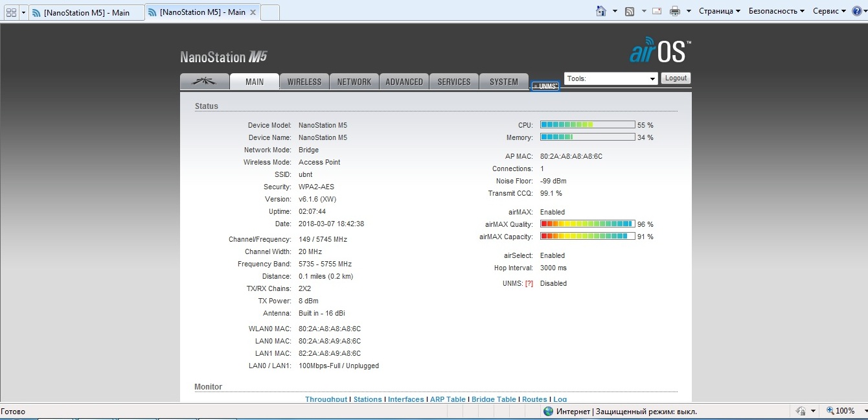
Task: Click the Transmit CCQ value 99.1 %
Action: click(x=551, y=193)
